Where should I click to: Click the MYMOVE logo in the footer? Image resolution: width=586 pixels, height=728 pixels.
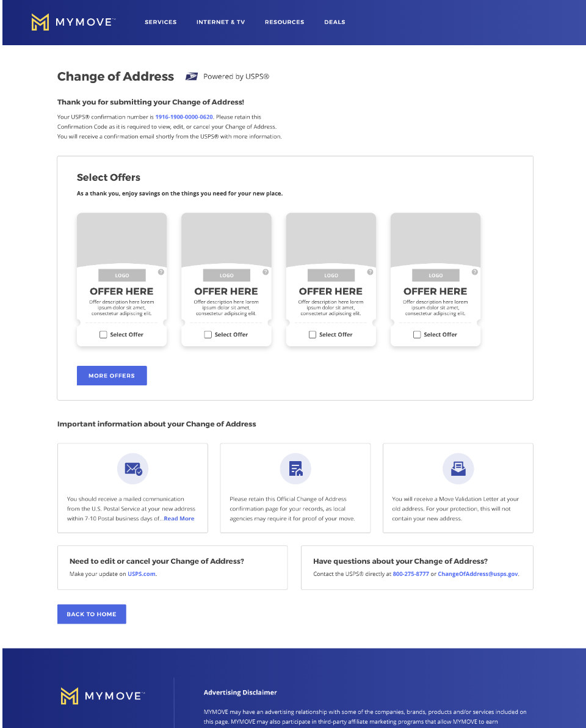pos(103,696)
